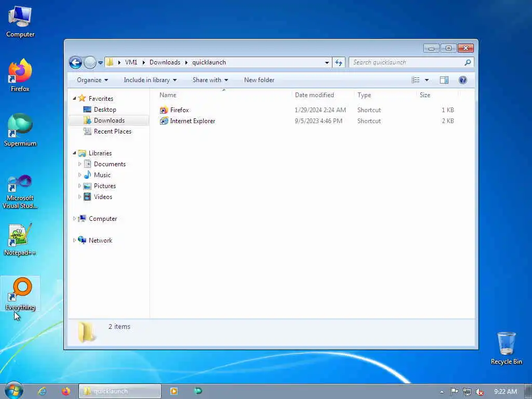Open the Organize menu
The image size is (532, 399).
tap(92, 80)
